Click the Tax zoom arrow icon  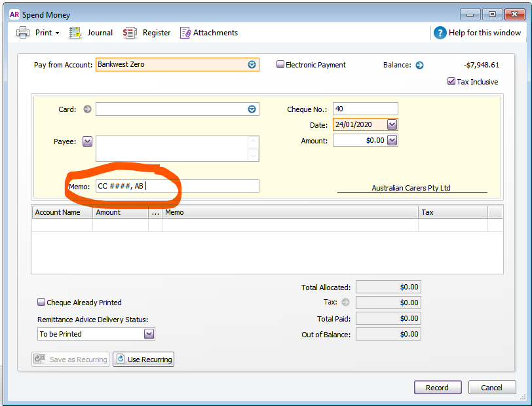pyautogui.click(x=346, y=303)
